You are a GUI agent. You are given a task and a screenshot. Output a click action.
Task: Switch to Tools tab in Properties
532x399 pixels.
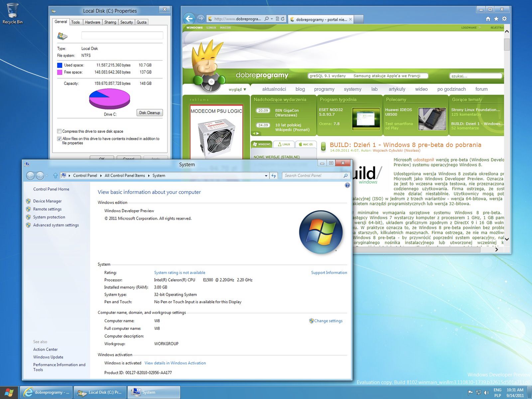coord(75,22)
